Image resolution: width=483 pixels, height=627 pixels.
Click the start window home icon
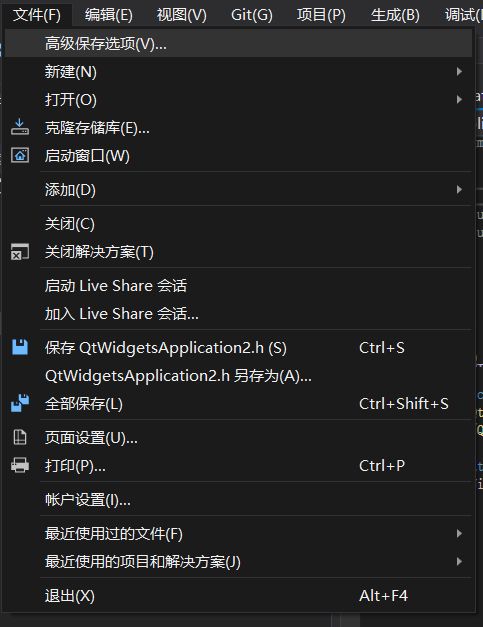20,155
